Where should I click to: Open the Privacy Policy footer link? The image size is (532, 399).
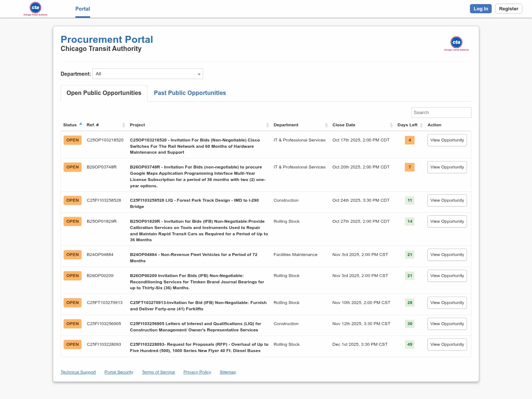[x=197, y=372]
